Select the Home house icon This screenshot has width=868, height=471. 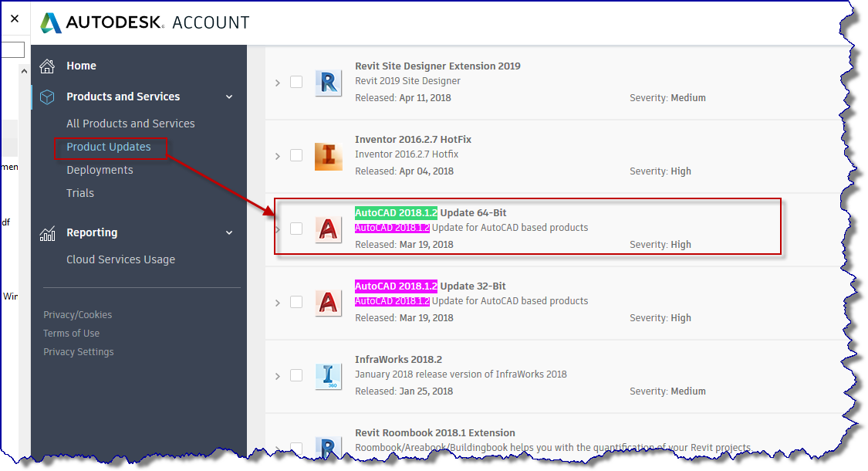click(48, 66)
